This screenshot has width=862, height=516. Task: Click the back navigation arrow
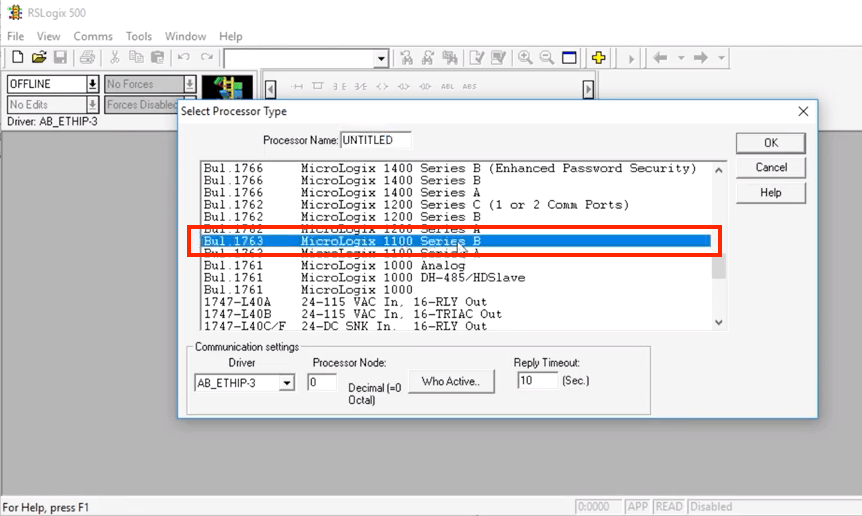660,58
